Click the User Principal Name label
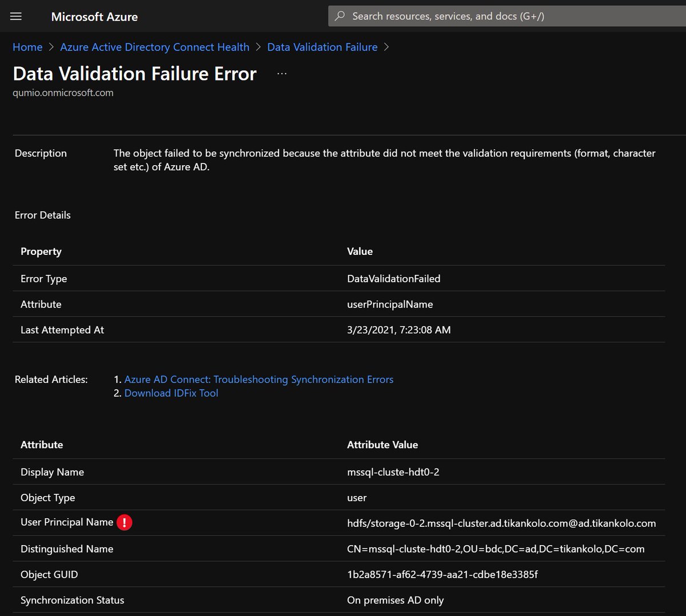 [67, 522]
